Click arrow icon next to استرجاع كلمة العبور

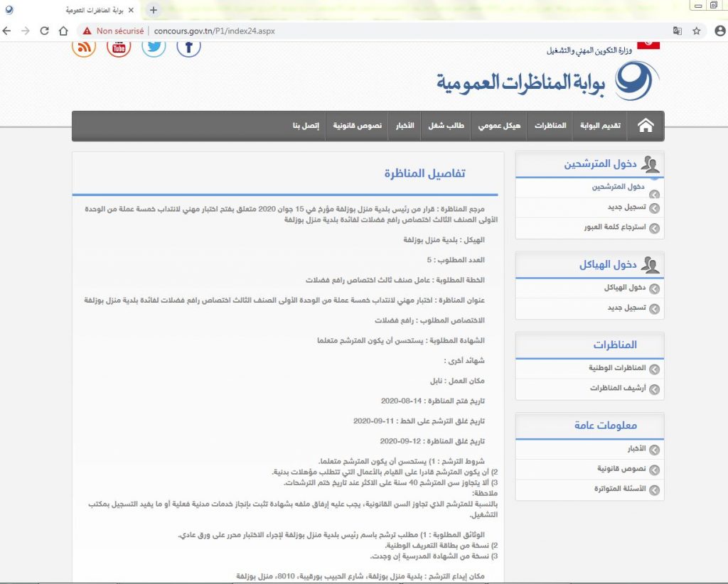pyautogui.click(x=655, y=228)
